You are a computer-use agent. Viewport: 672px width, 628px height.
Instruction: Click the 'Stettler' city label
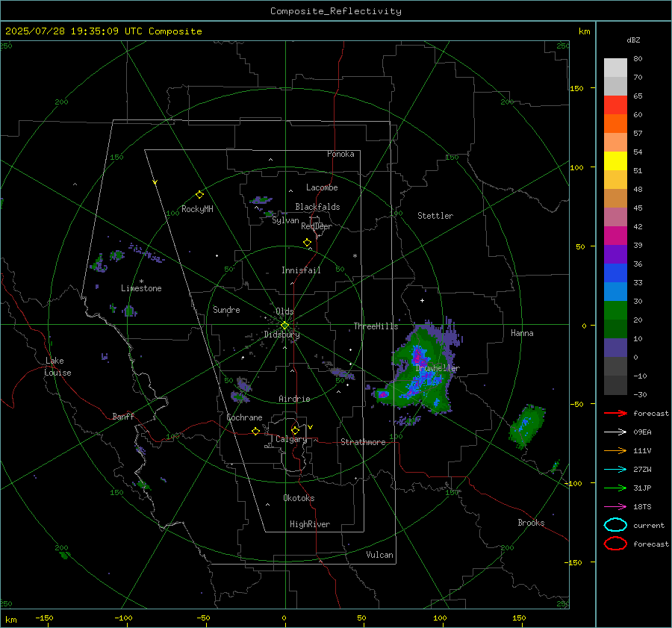point(435,216)
